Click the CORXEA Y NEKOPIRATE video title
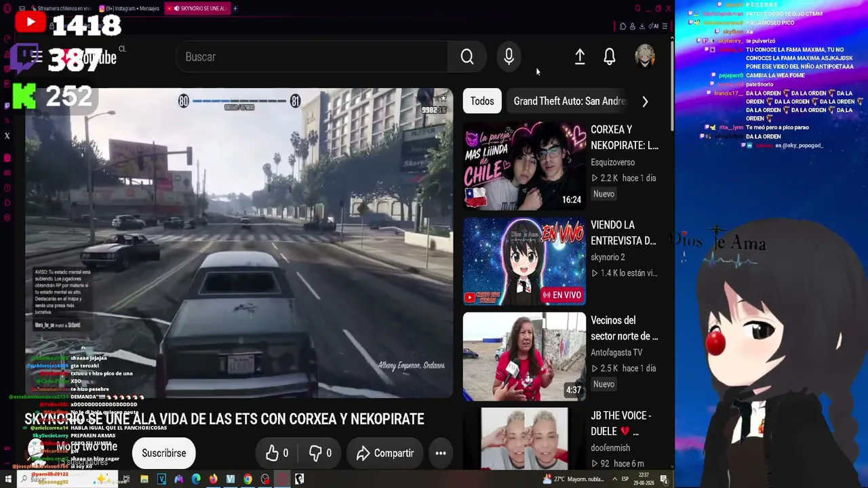The image size is (868, 488). 624,138
